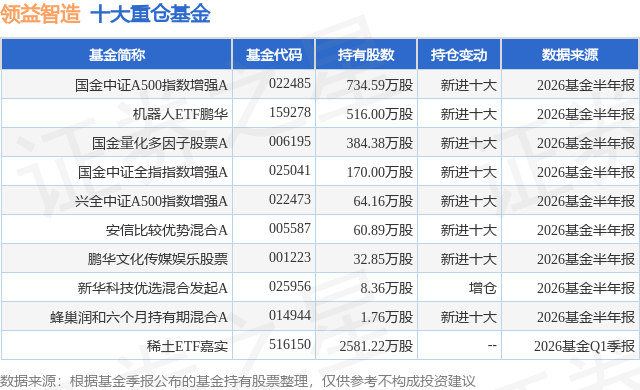Viewport: 640px width, 390px height.
Task: Click 2026基金半年报 in the 025956 row
Action: 586,288
